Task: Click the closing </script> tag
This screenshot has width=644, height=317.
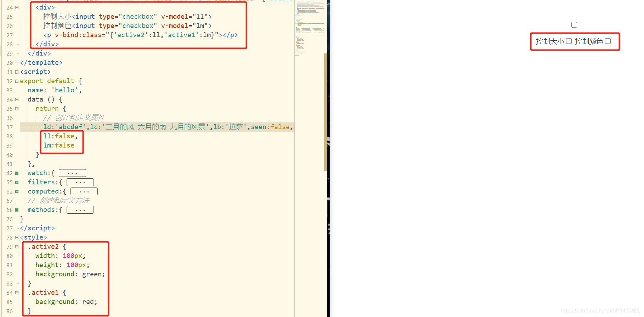Action: (x=37, y=228)
